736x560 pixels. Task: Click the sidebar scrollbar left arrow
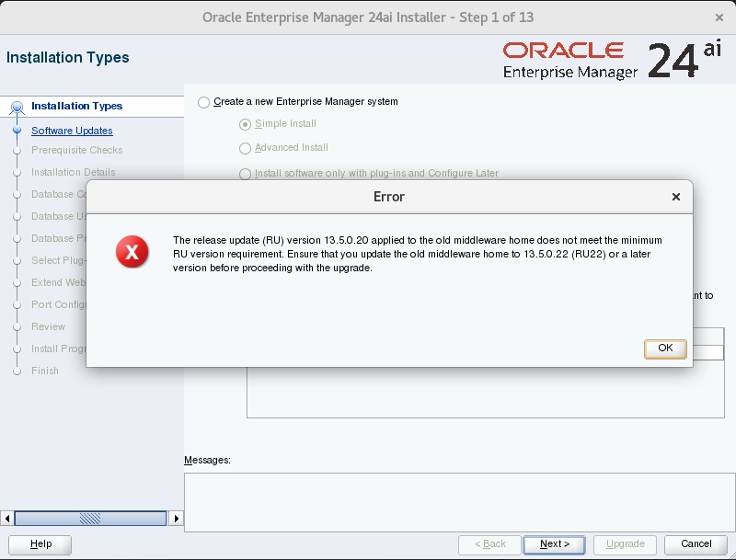(7, 519)
